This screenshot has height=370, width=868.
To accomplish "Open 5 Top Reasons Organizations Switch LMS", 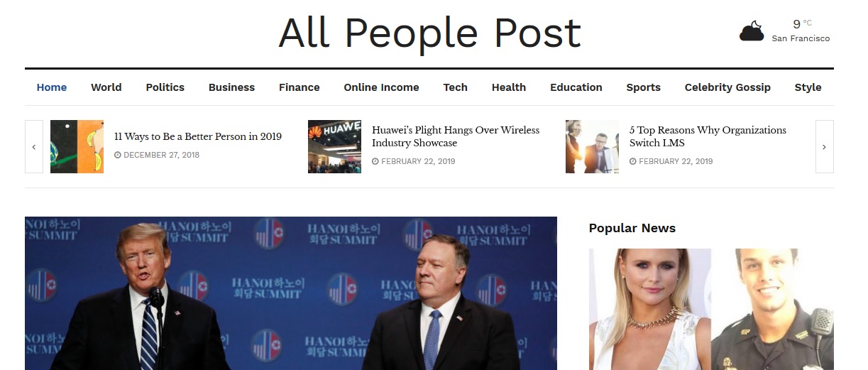I will (x=708, y=136).
